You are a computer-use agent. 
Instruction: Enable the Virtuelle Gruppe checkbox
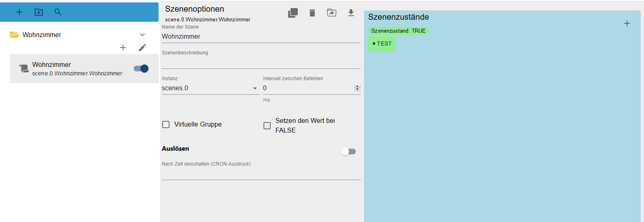coord(166,124)
